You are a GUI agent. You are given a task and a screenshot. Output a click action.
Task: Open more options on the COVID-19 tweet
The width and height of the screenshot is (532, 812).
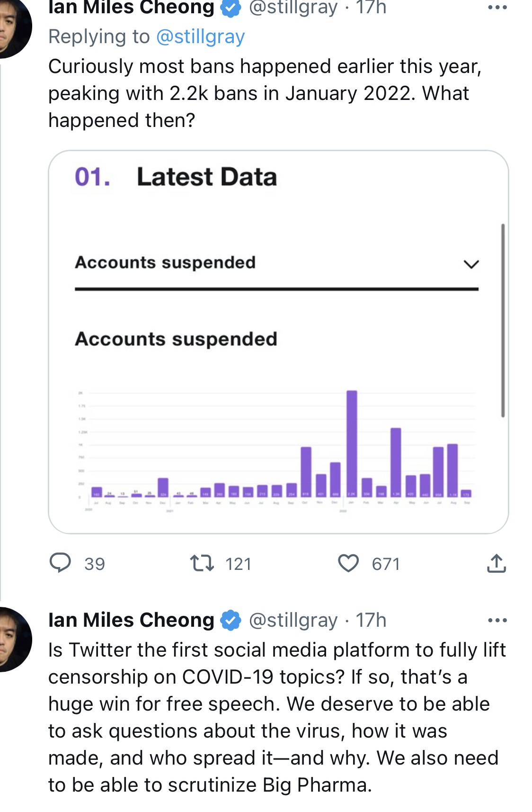497,620
